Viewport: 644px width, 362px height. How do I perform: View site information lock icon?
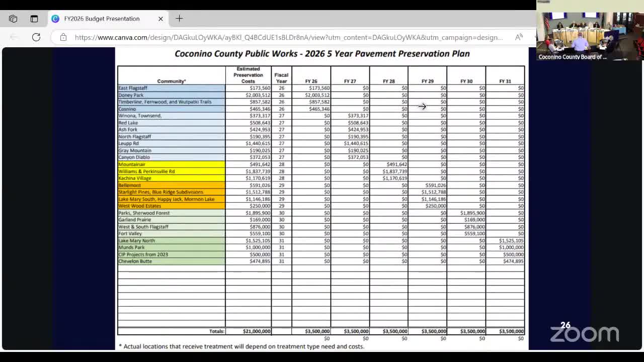[63, 37]
